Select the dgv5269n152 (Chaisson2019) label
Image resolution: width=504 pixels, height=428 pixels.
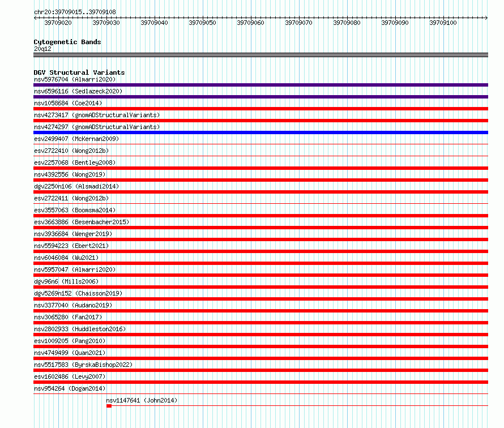pyautogui.click(x=78, y=293)
